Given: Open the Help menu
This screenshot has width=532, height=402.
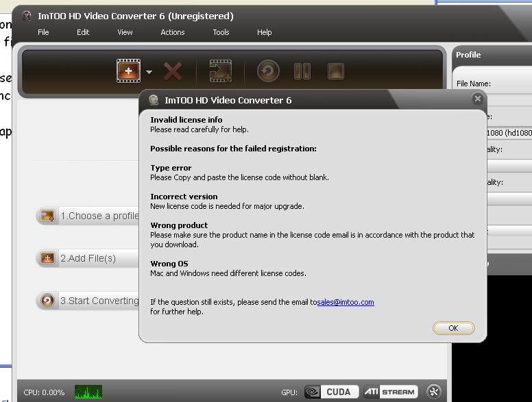Looking at the screenshot, I should [265, 32].
